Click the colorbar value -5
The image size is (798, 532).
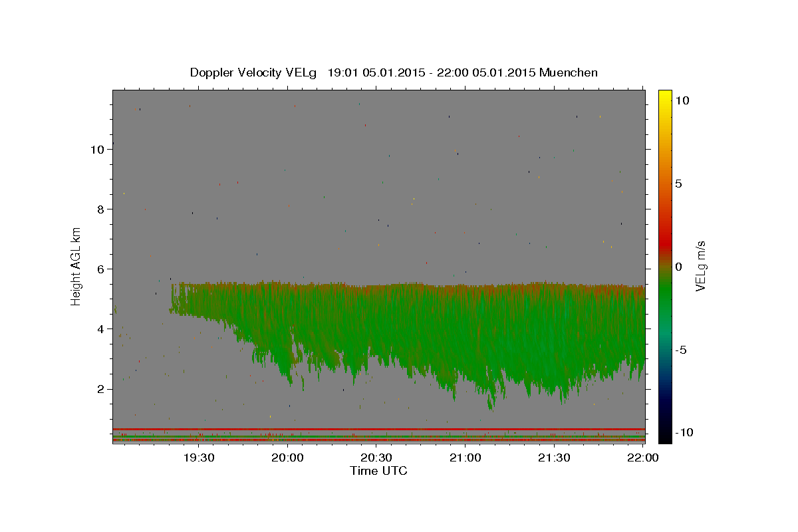pyautogui.click(x=682, y=350)
